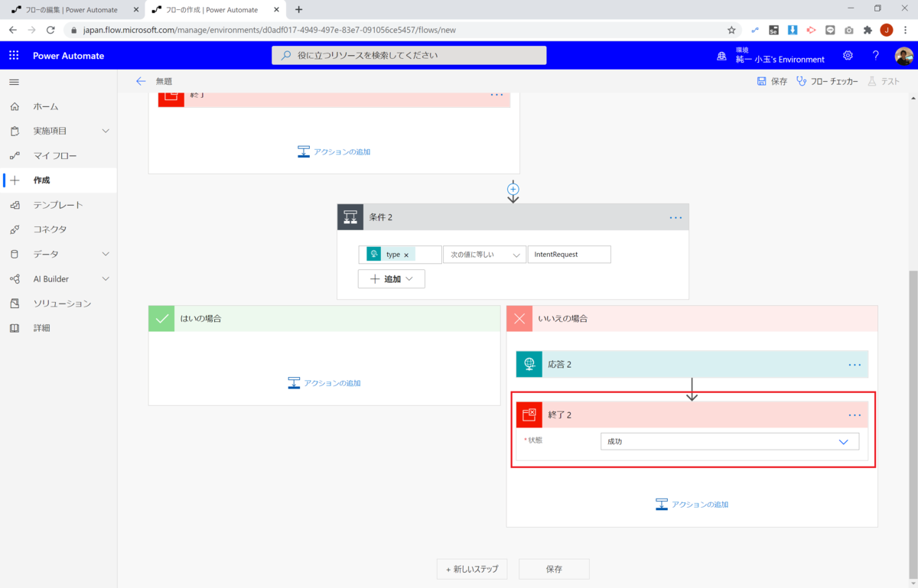Image resolution: width=918 pixels, height=588 pixels.
Task: Add action under the top 終了 card
Action: 334,151
